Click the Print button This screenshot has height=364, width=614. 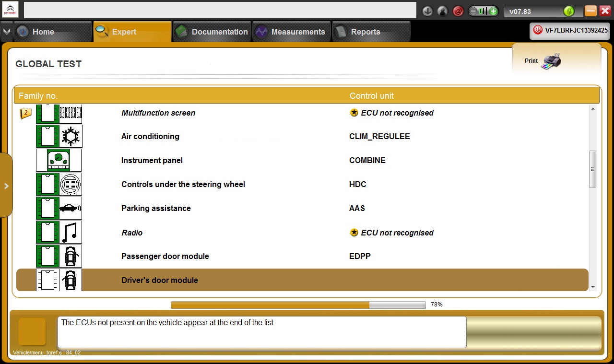coord(542,61)
